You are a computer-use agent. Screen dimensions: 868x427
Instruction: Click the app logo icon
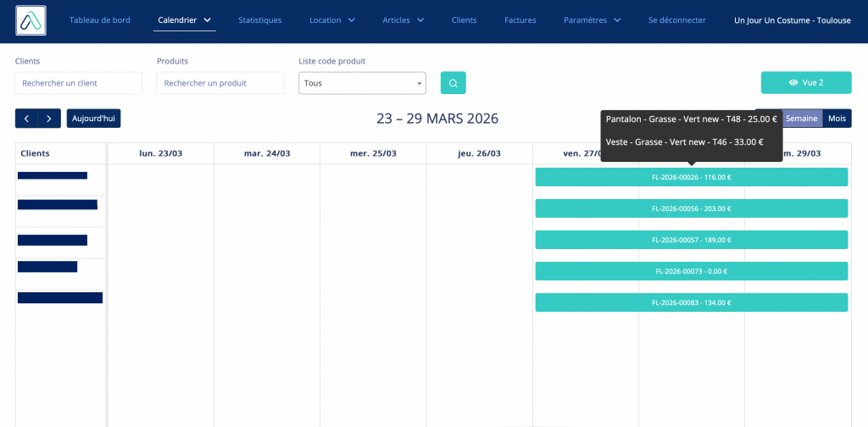pos(31,21)
